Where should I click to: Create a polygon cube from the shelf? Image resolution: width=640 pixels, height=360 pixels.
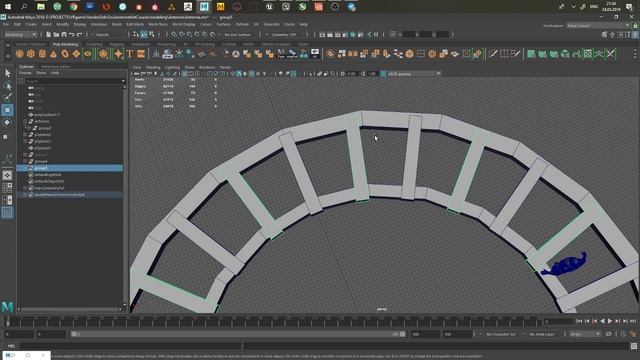point(31,54)
